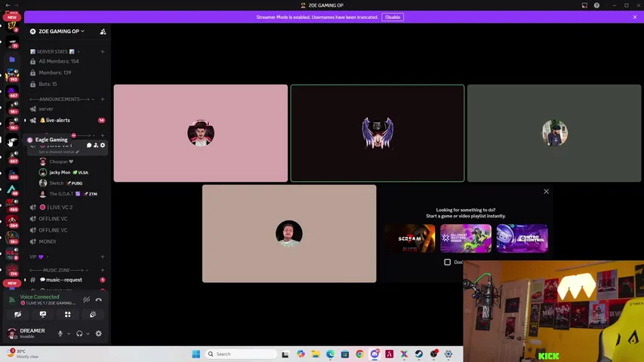Mute your microphone next to DREAMER
Screen dimensions: 644x362
pyautogui.click(x=60, y=333)
